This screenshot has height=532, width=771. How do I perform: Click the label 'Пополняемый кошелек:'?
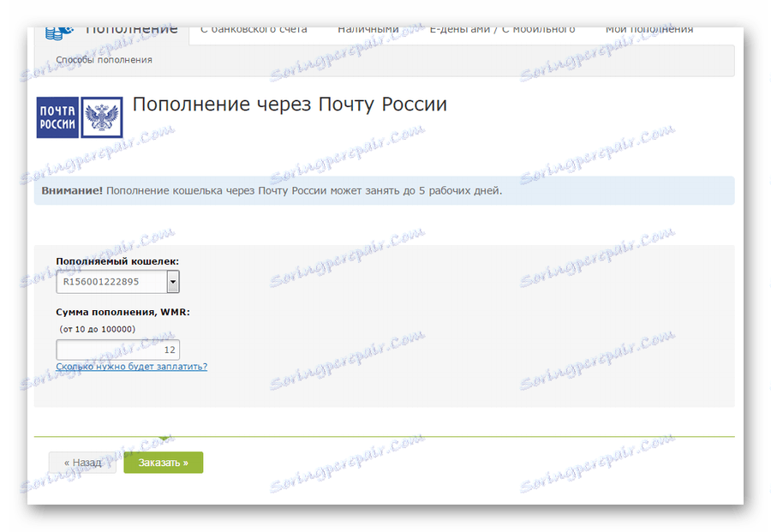[117, 261]
